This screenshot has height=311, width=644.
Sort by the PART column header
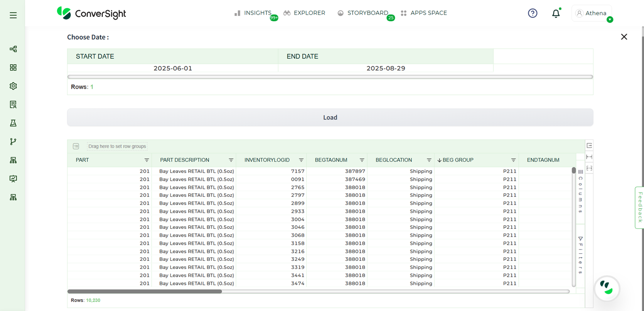pos(82,160)
